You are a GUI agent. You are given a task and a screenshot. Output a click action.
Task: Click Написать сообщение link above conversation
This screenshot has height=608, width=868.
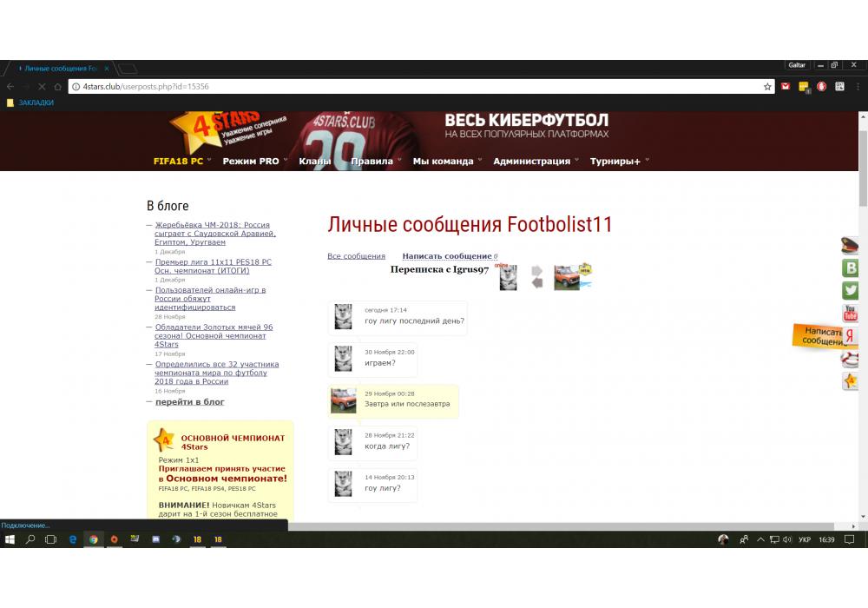[x=447, y=256]
